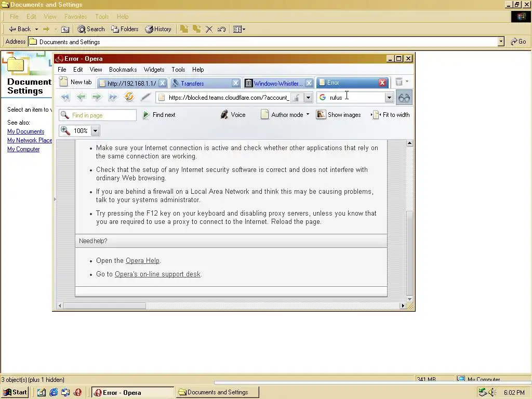Toggle Show images in Opera
Image resolution: width=532 pixels, height=399 pixels.
[x=339, y=115]
